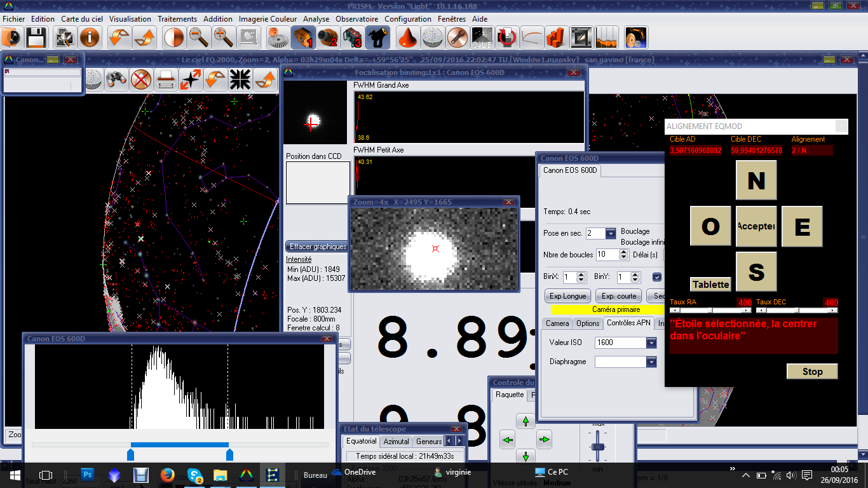Click the Accepter button in EQMOD alignment
868x488 pixels.
[756, 226]
